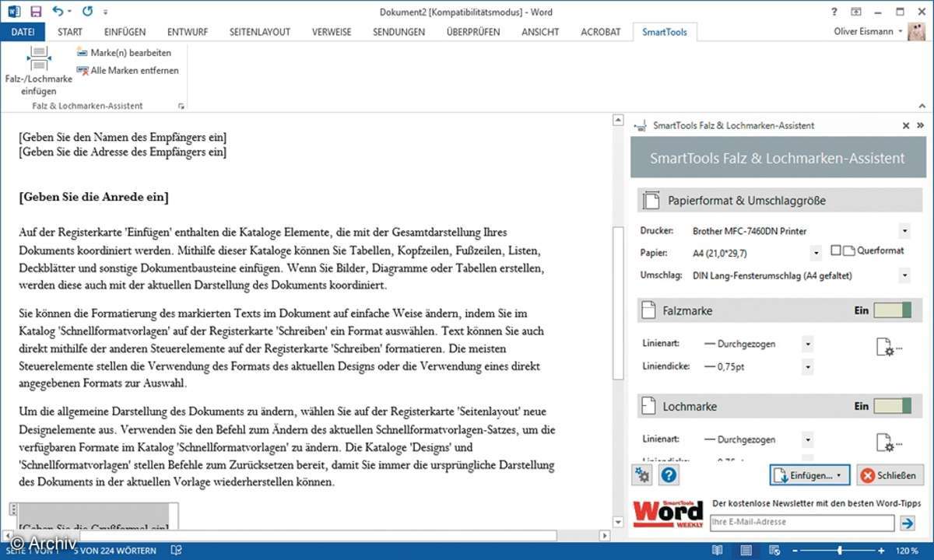Submit the newsletter email with arrow button
Image resolution: width=934 pixels, height=560 pixels.
pos(908,523)
